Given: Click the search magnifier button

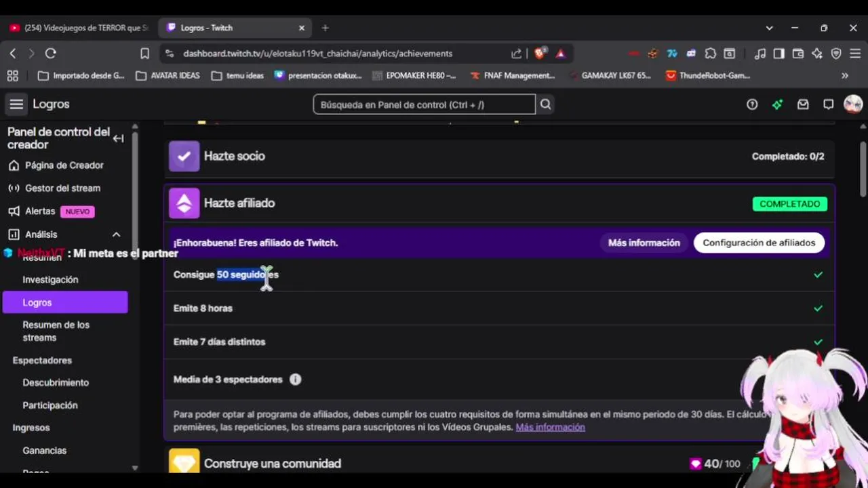Looking at the screenshot, I should coord(545,104).
